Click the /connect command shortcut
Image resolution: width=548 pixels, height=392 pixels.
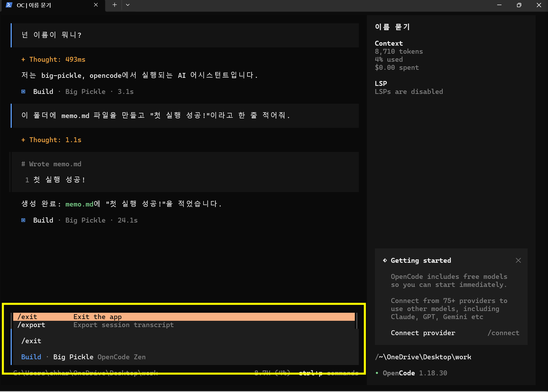click(x=503, y=333)
